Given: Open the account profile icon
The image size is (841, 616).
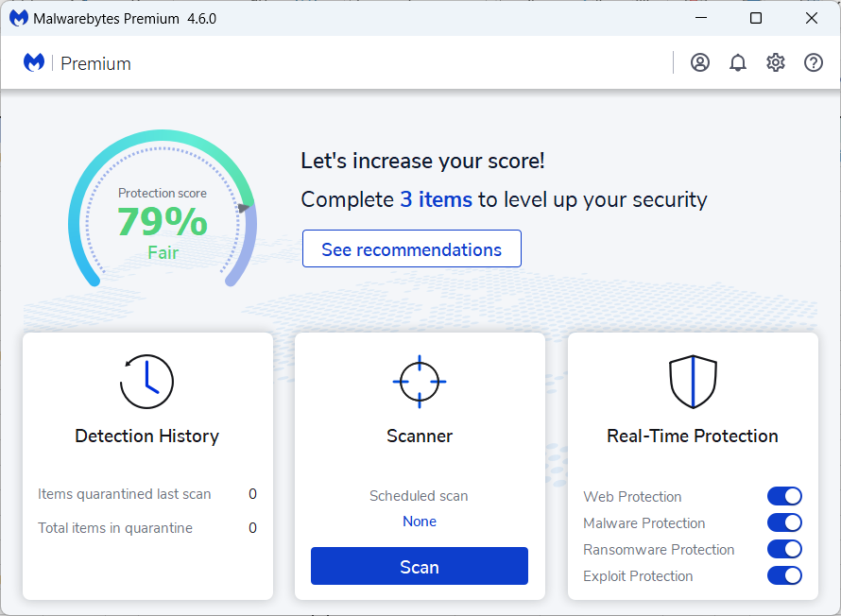Looking at the screenshot, I should pyautogui.click(x=700, y=63).
